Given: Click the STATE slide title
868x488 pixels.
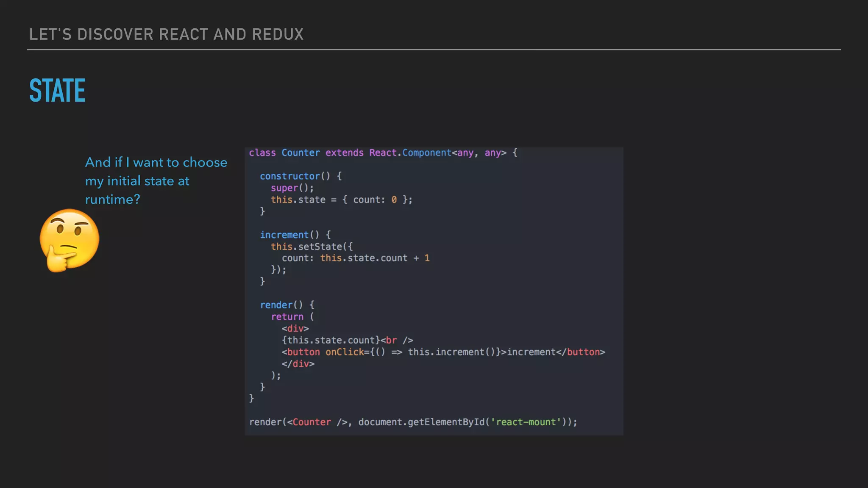Looking at the screenshot, I should [57, 90].
